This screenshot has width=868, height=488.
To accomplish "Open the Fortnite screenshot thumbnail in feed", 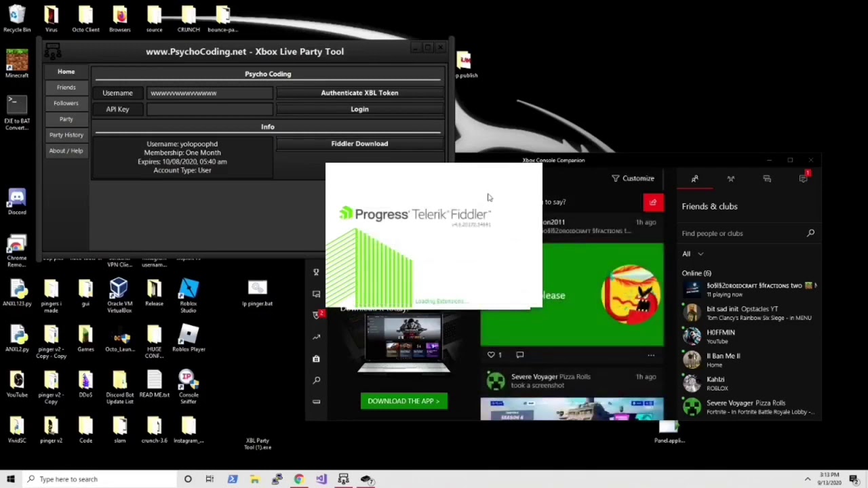I will 572,409.
